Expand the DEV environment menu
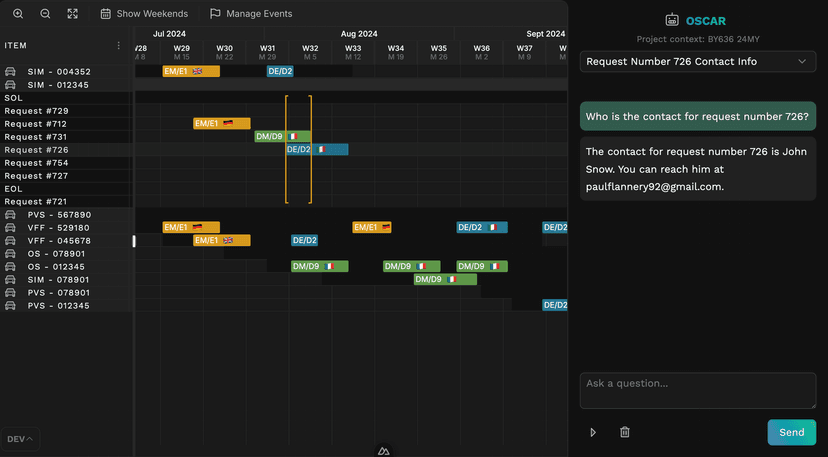 pos(20,439)
